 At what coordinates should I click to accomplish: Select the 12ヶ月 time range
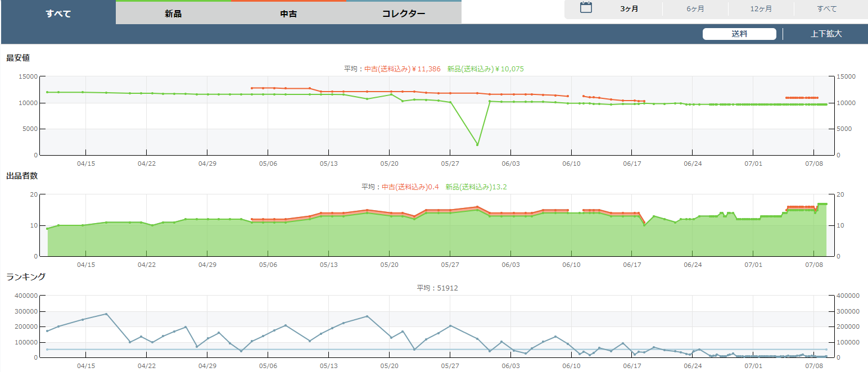(761, 9)
